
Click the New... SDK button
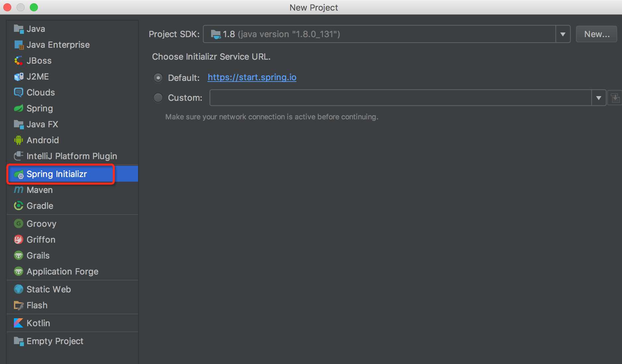pos(596,34)
